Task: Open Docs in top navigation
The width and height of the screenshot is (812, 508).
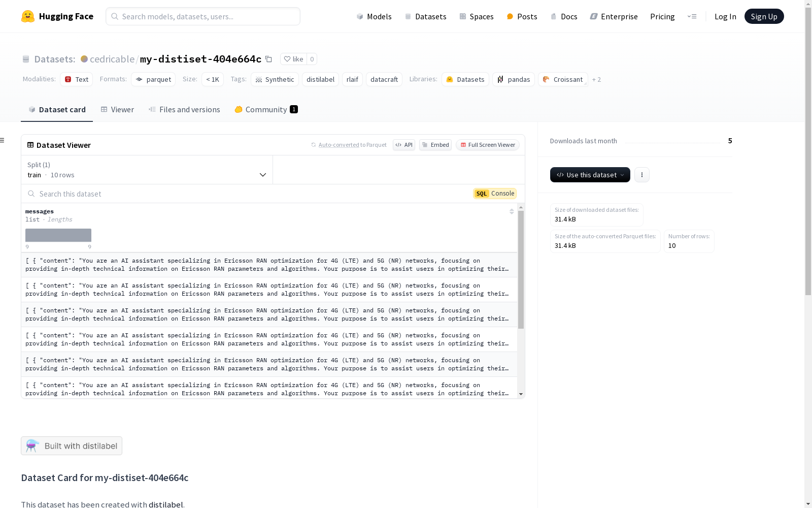Action: (564, 16)
